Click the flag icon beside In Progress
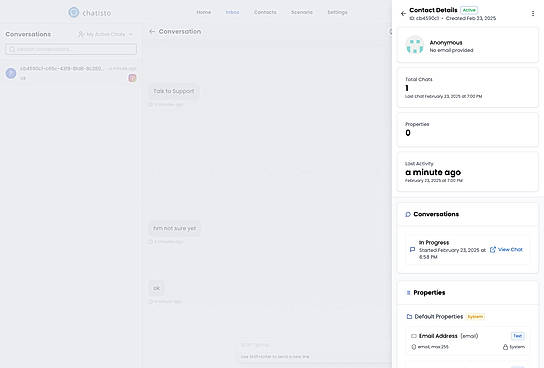This screenshot has height=368, width=544. [412, 249]
